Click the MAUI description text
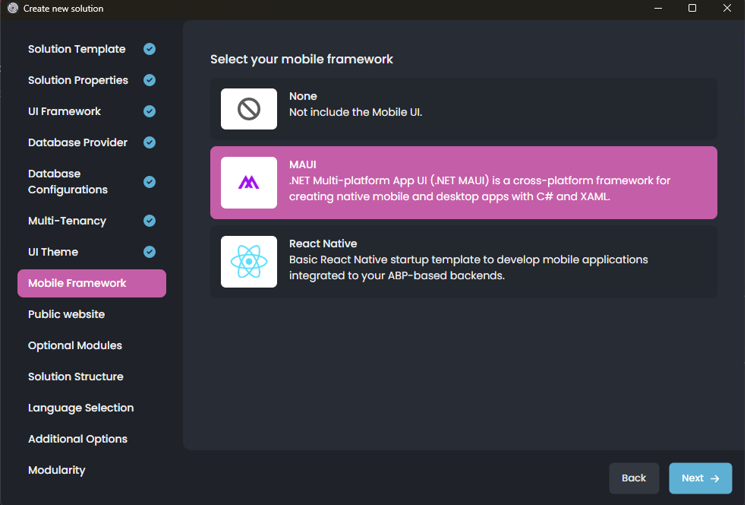Screen dimensions: 745x505 (x=480, y=189)
